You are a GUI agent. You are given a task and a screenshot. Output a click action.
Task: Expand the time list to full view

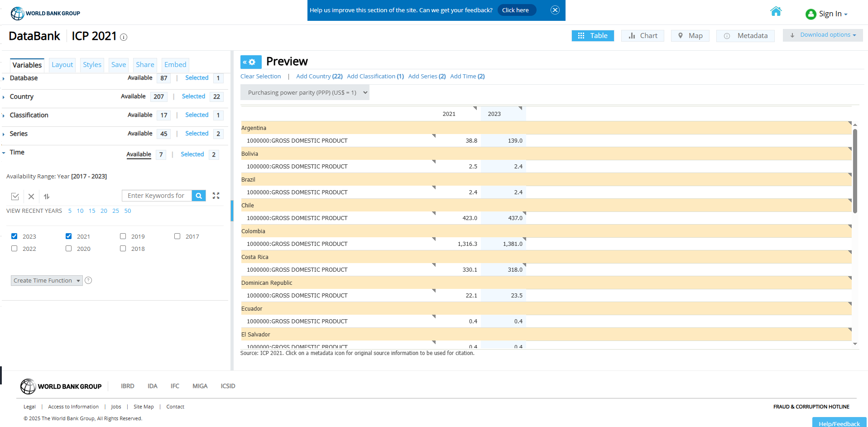pos(216,196)
